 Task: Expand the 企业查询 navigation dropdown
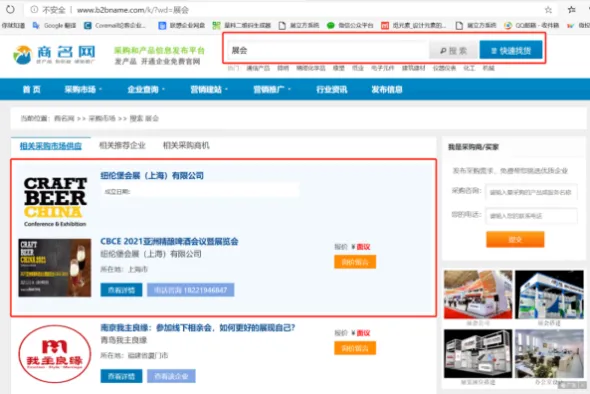(146, 90)
